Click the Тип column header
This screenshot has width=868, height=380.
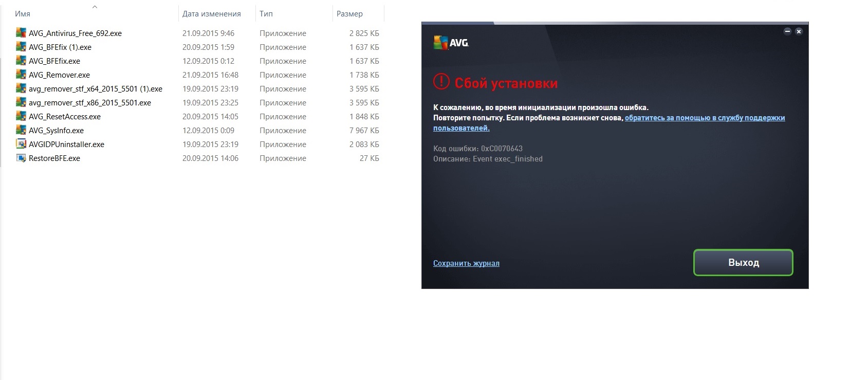(x=266, y=14)
